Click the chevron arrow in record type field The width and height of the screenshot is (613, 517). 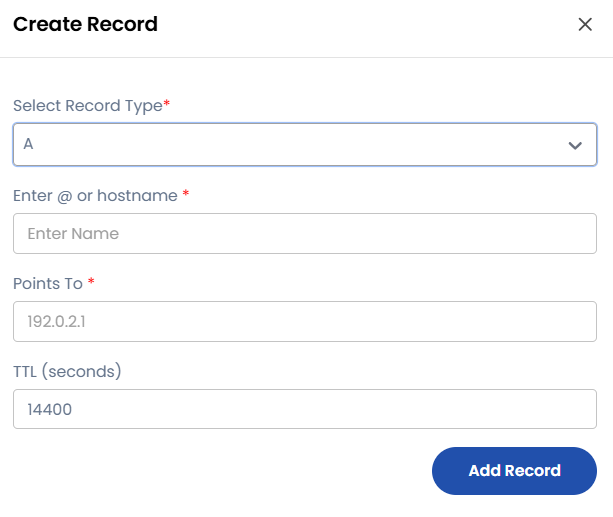point(575,145)
